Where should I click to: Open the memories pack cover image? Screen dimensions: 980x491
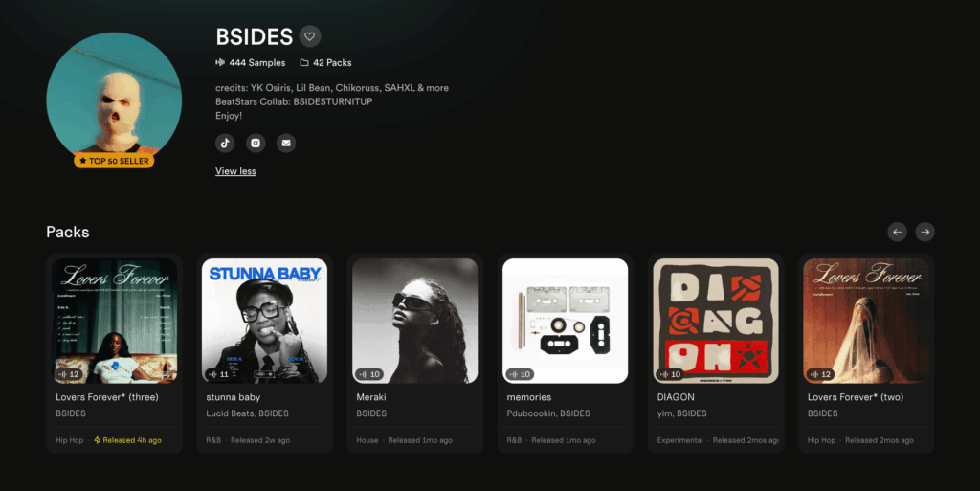(x=565, y=321)
